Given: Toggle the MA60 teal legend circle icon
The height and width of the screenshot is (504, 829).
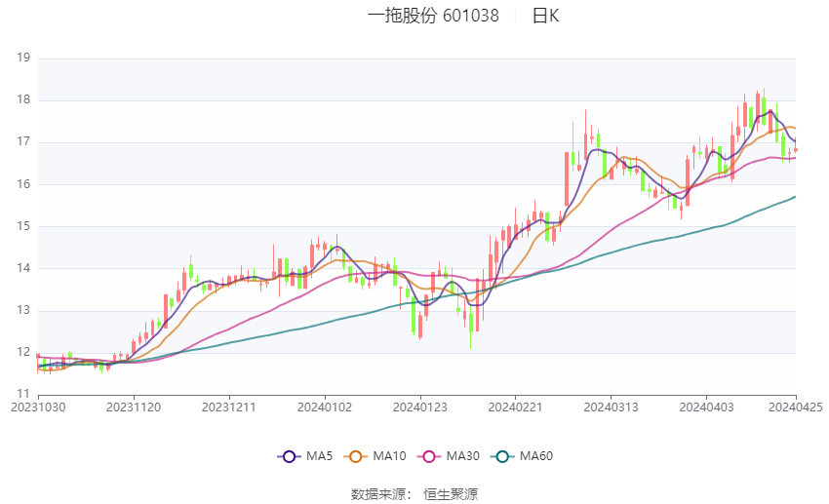Looking at the screenshot, I should [503, 456].
